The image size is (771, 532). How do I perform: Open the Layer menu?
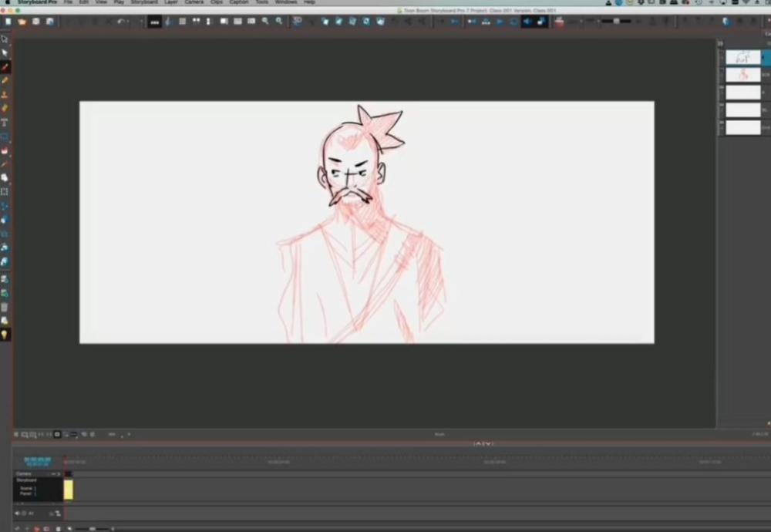[170, 2]
